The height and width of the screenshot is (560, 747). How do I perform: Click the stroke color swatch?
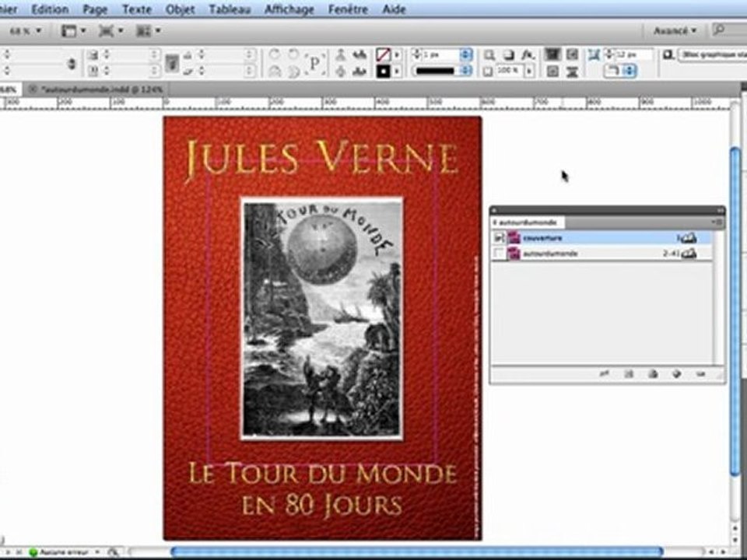pos(384,72)
